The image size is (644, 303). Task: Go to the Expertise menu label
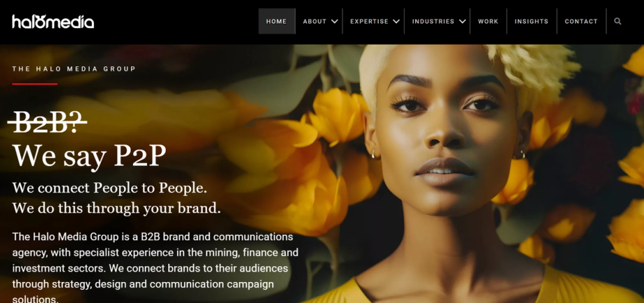point(369,22)
